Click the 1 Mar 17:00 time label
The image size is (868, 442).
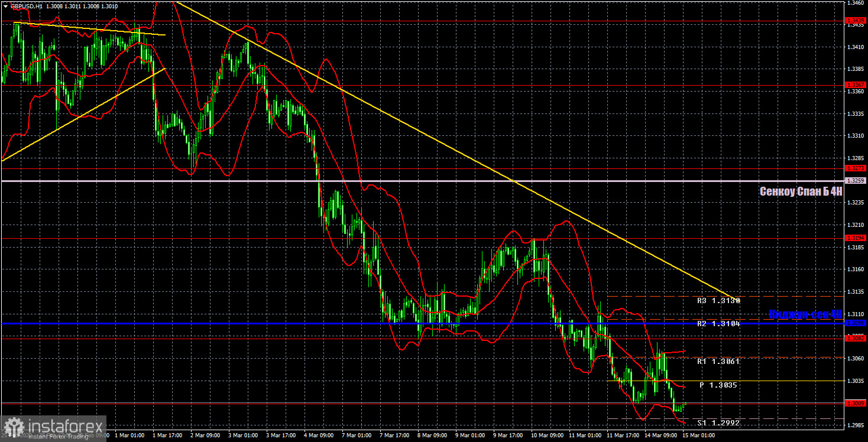168,435
